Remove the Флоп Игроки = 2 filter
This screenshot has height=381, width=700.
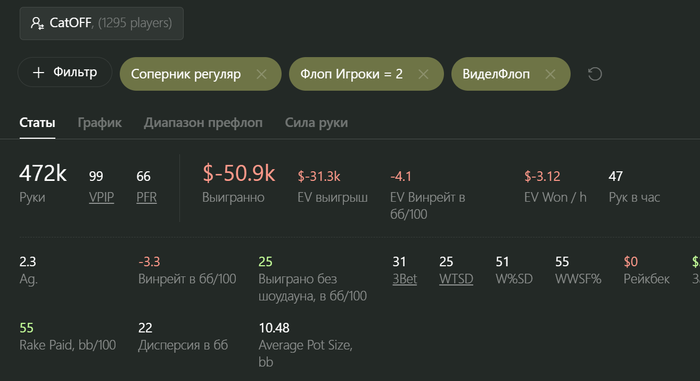423,74
